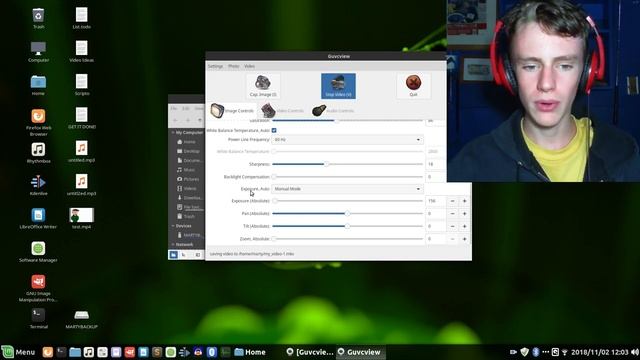Screen dimensions: 640x360
Task: Open the Audio Controls tab
Action: (x=333, y=111)
